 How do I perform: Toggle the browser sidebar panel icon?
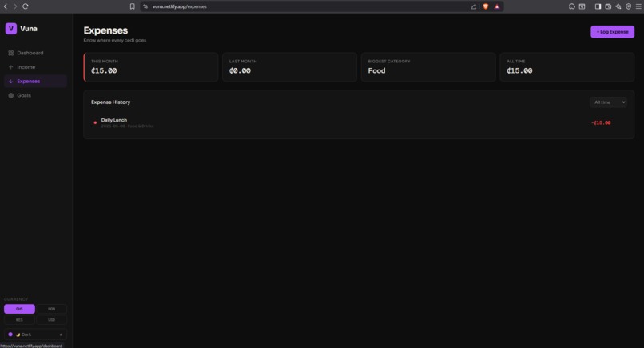tap(598, 6)
